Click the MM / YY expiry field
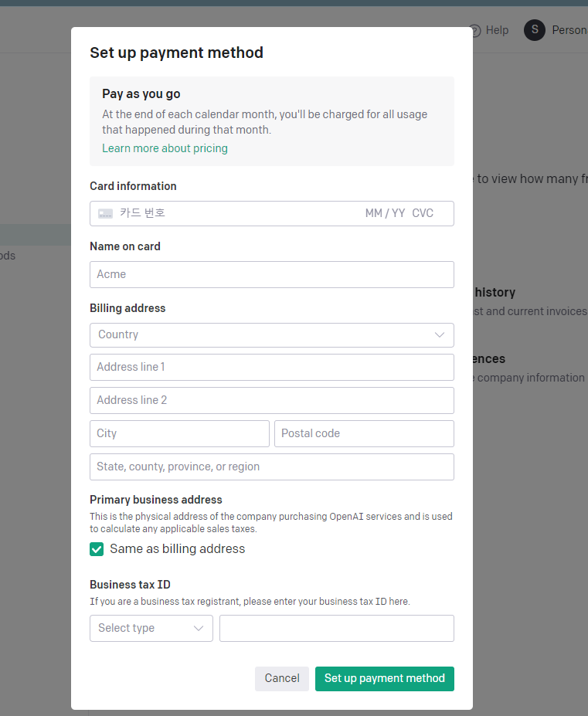This screenshot has width=588, height=716. [x=385, y=213]
